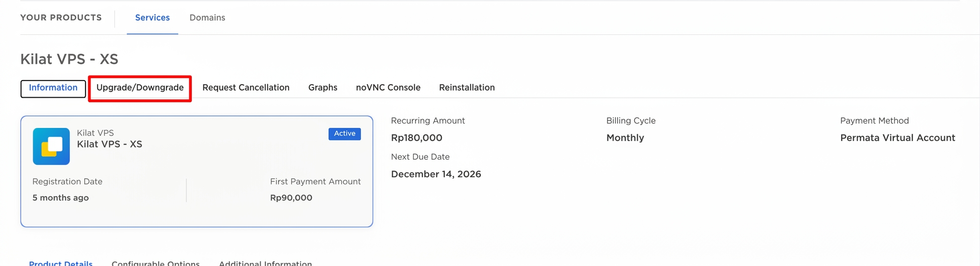Open Request Cancellation tab

click(x=246, y=88)
